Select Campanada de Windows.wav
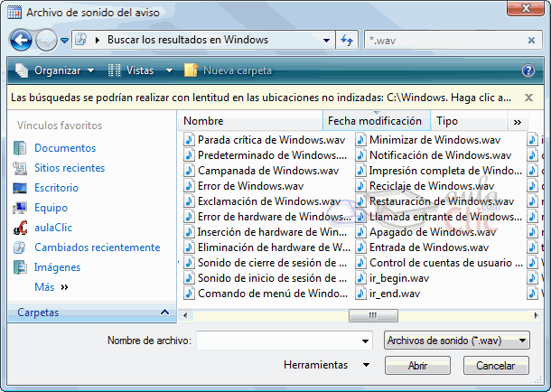551x392 pixels. click(261, 171)
